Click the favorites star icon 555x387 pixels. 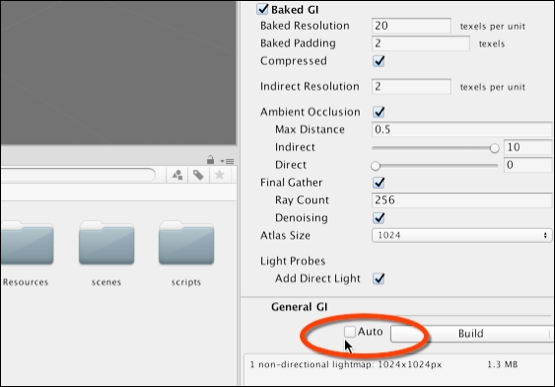pos(219,175)
